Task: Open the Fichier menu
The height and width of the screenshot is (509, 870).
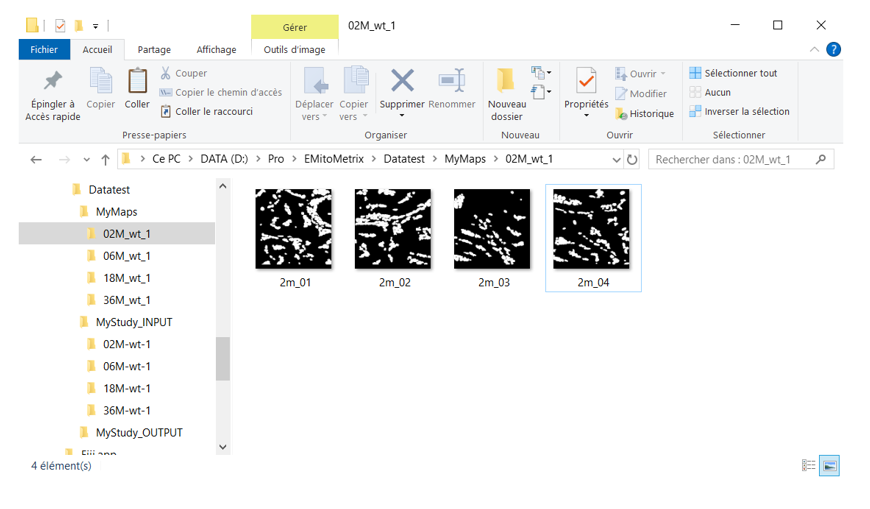Action: [44, 49]
